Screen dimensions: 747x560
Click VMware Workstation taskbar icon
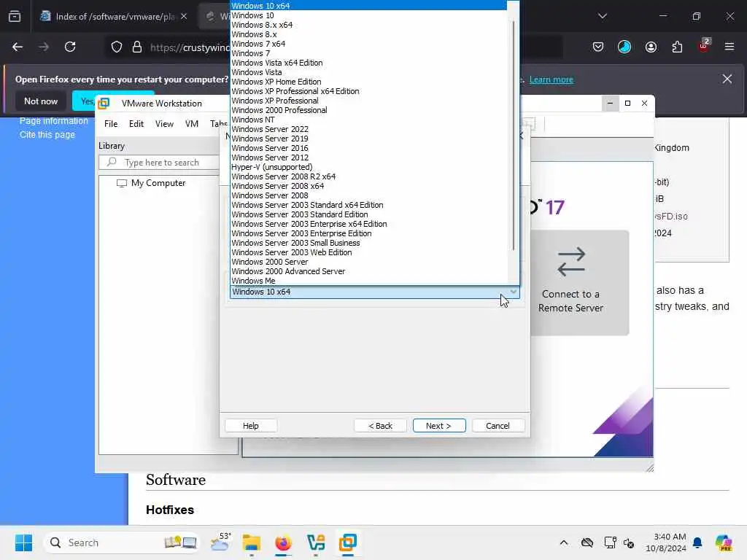(x=348, y=542)
